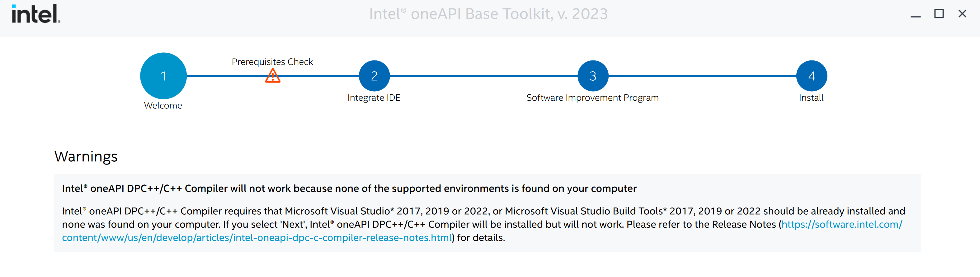Screen dimensions: 980x277
Task: Click the Install step label
Action: 811,98
